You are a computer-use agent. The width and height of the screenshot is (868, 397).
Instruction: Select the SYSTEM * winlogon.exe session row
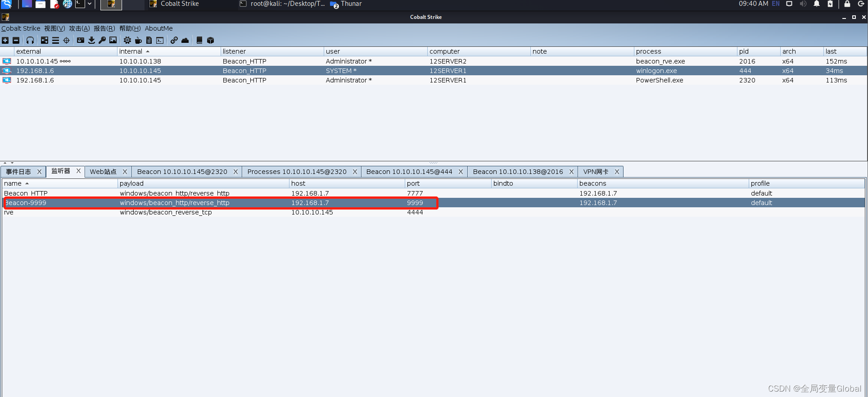pyautogui.click(x=434, y=71)
